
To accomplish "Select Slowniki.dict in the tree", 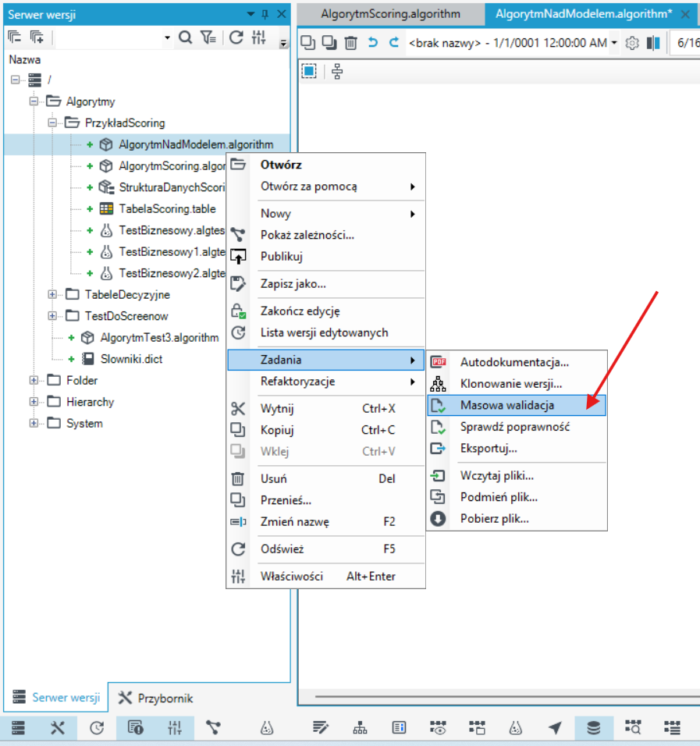I will coord(131,359).
